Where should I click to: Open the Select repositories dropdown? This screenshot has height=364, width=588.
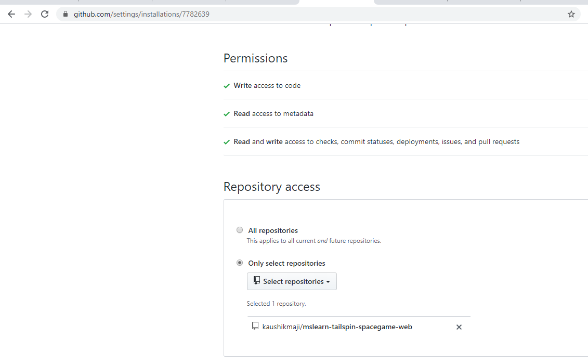click(x=292, y=281)
